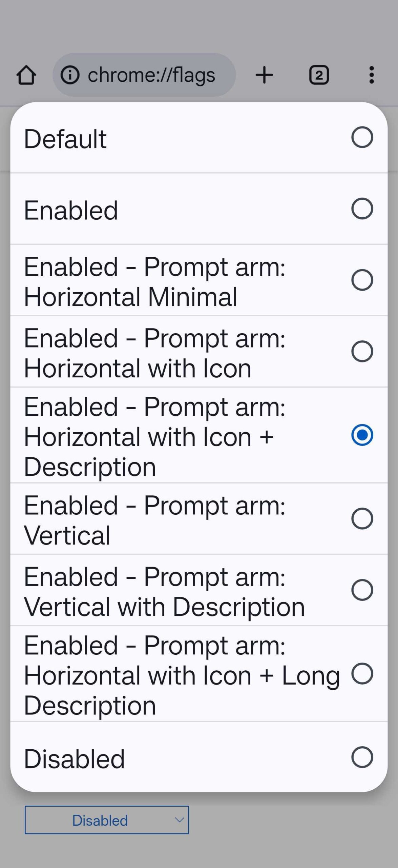The image size is (398, 868).
Task: Choose Vertical with Description radio option
Action: [x=362, y=590]
